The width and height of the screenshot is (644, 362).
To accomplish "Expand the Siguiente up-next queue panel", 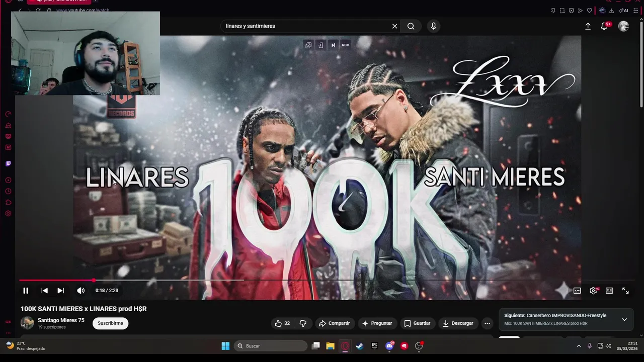I will [624, 319].
